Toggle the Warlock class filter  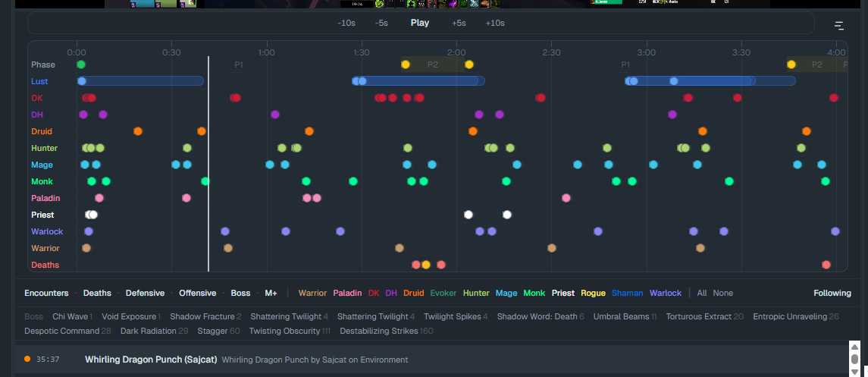click(666, 293)
